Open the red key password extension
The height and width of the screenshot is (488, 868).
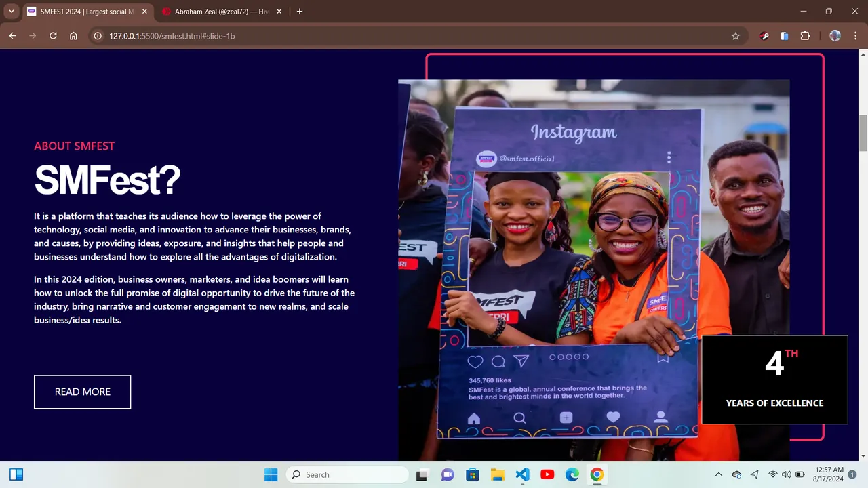(765, 36)
